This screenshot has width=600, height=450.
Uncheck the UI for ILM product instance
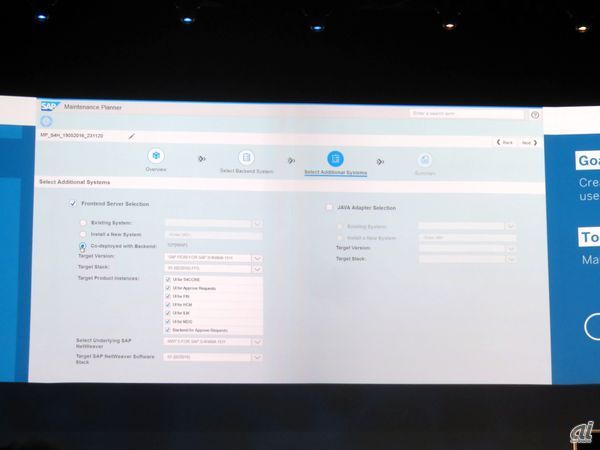pos(168,313)
